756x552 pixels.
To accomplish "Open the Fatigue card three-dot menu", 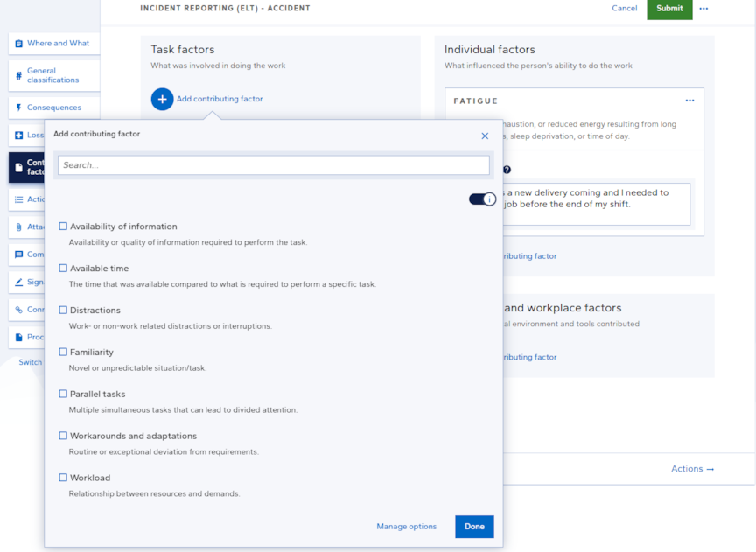I will tap(689, 101).
